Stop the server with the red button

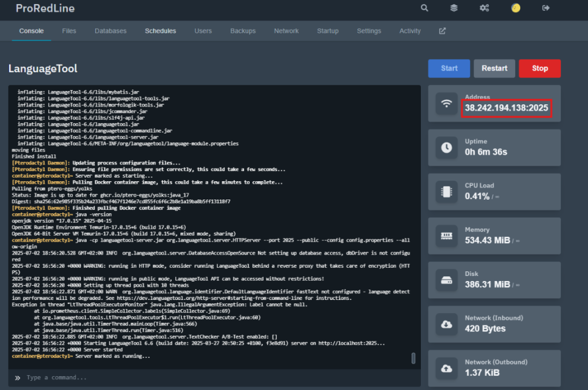tap(540, 69)
